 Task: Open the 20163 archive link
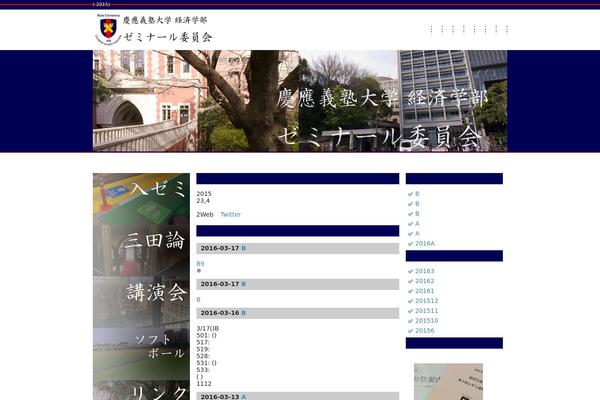coord(425,271)
